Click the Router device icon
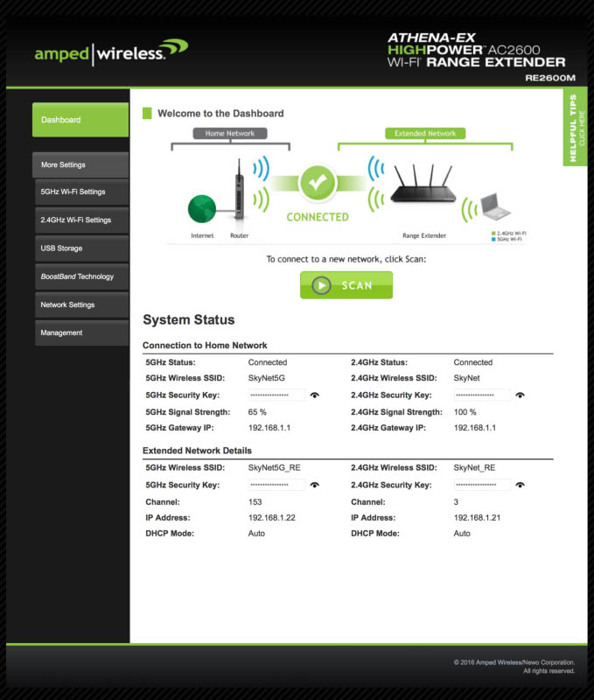This screenshot has height=700, width=594. [240, 189]
